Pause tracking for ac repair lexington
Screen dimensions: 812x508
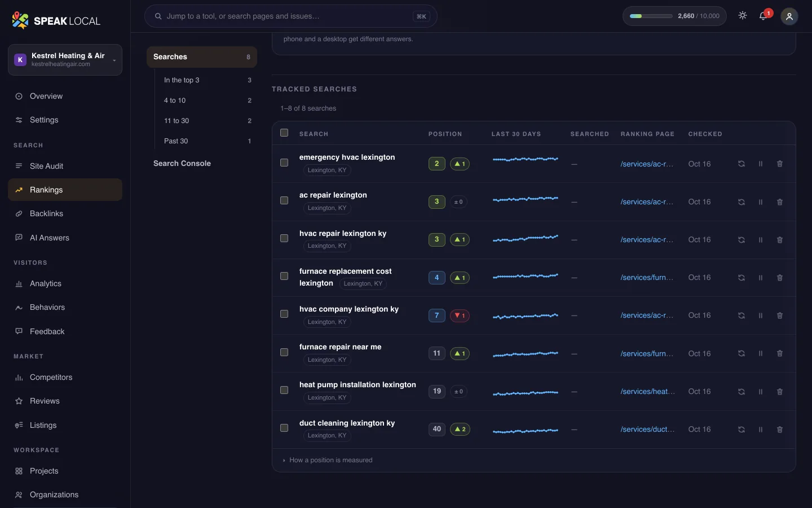coord(761,202)
